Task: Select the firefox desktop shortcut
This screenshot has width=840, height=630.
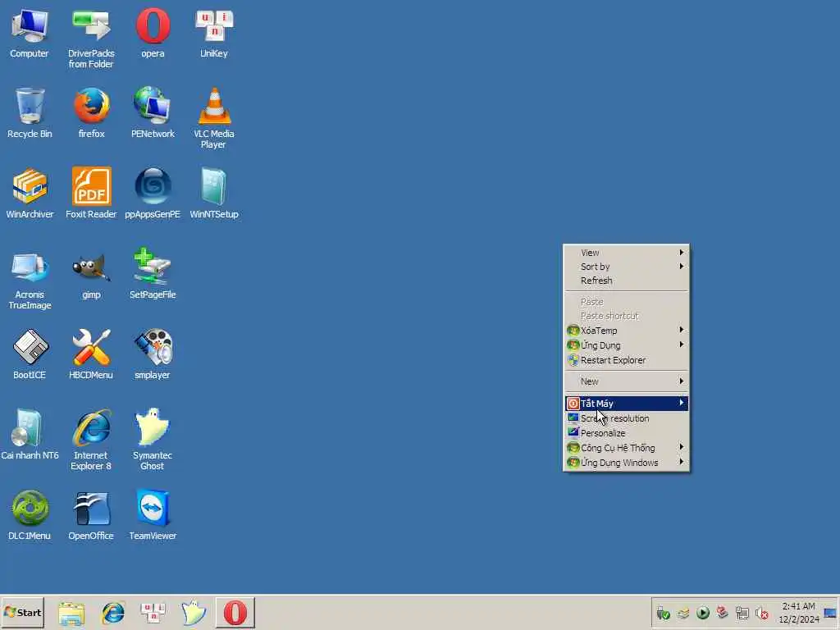Action: 91,113
